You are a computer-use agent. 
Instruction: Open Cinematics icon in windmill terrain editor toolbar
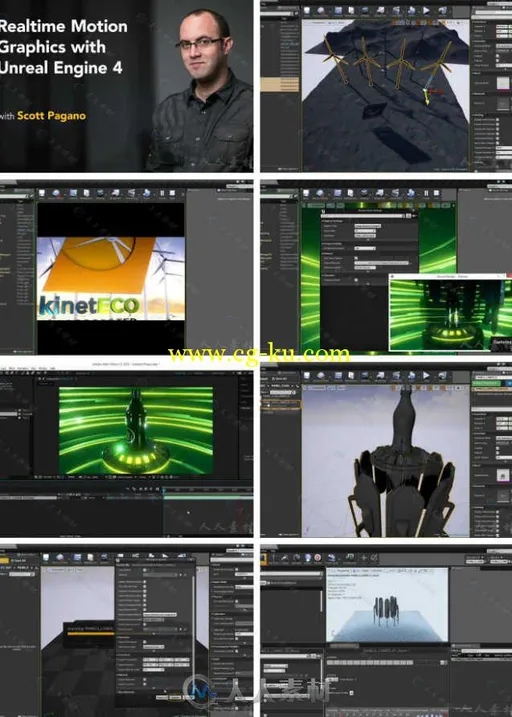[x=396, y=10]
